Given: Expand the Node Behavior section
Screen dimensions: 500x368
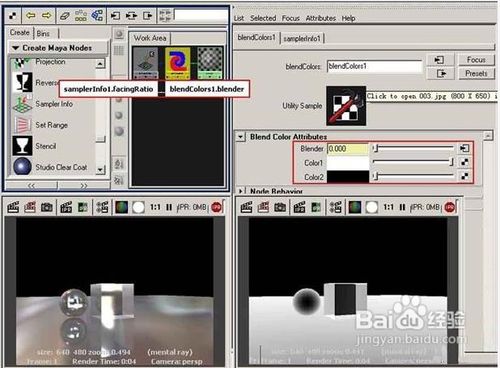Looking at the screenshot, I should (240, 191).
